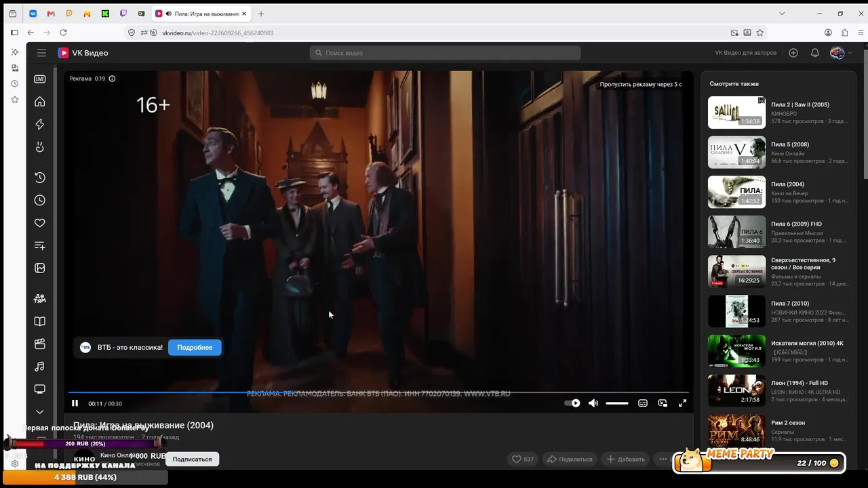Switch to the pinned Twitch tab
This screenshot has width=868, height=488.
pyautogui.click(x=123, y=14)
